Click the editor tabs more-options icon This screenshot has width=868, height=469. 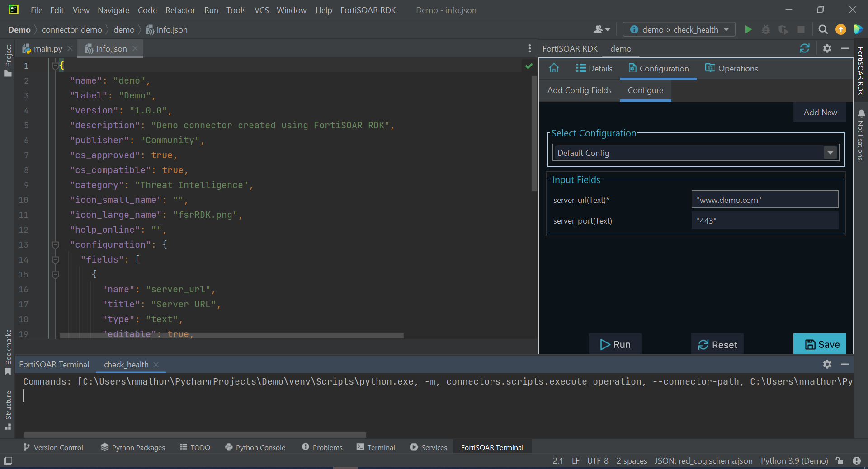pos(529,48)
